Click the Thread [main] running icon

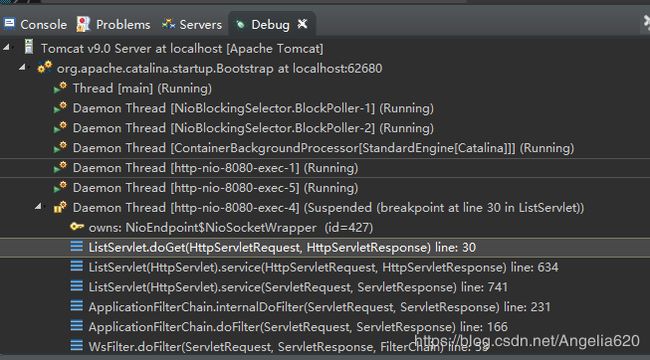[x=60, y=88]
